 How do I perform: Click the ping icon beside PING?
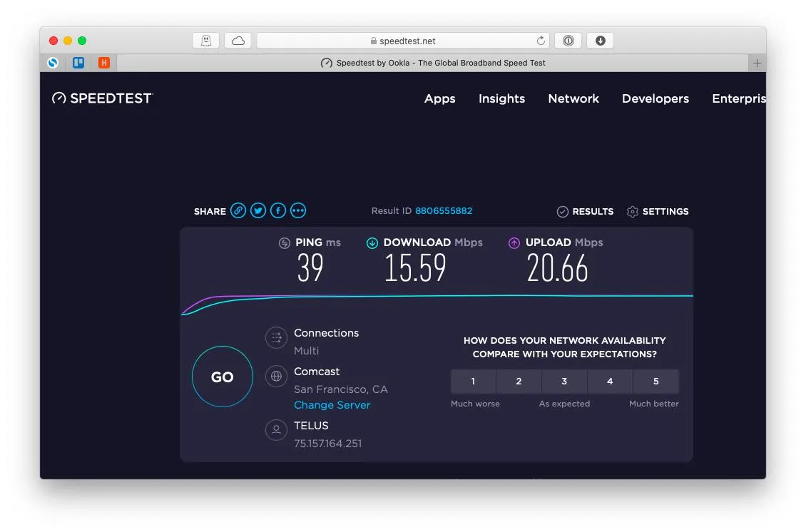[x=285, y=243]
